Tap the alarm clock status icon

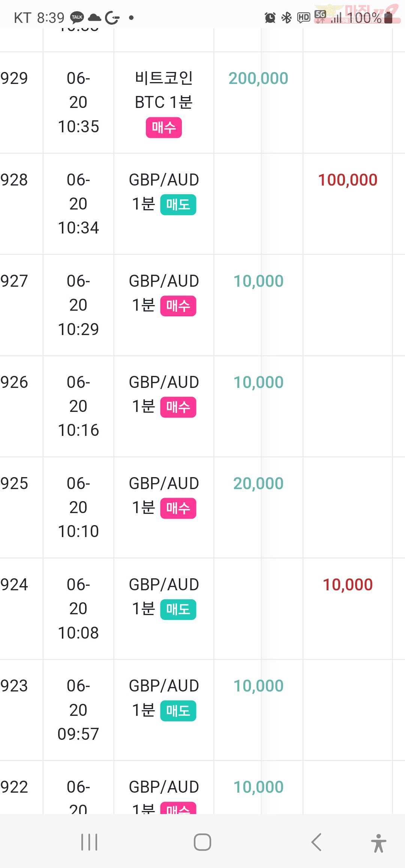click(x=270, y=17)
